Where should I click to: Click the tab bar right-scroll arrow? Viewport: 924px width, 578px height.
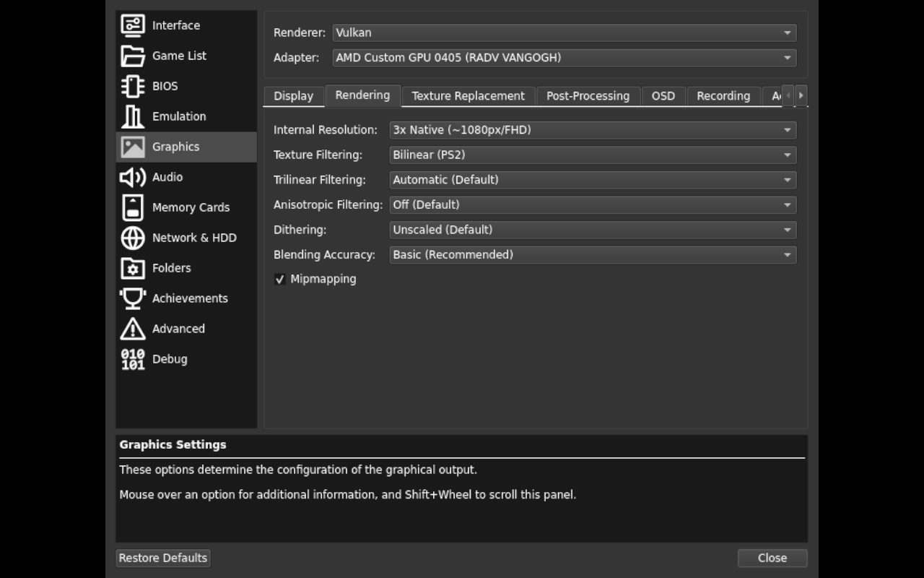[801, 95]
